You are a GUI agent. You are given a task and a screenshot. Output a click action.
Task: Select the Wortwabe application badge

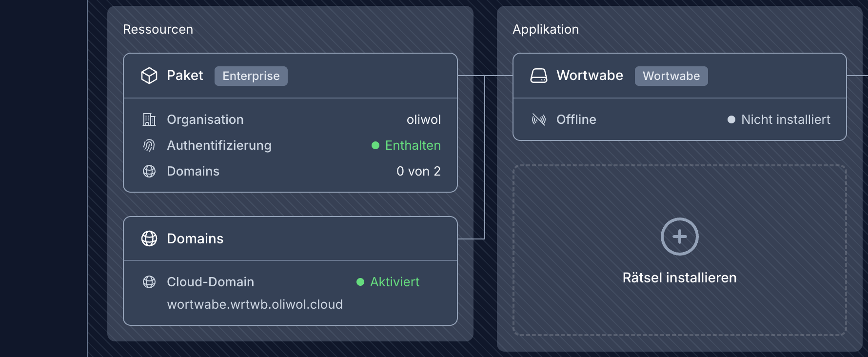pyautogui.click(x=671, y=76)
